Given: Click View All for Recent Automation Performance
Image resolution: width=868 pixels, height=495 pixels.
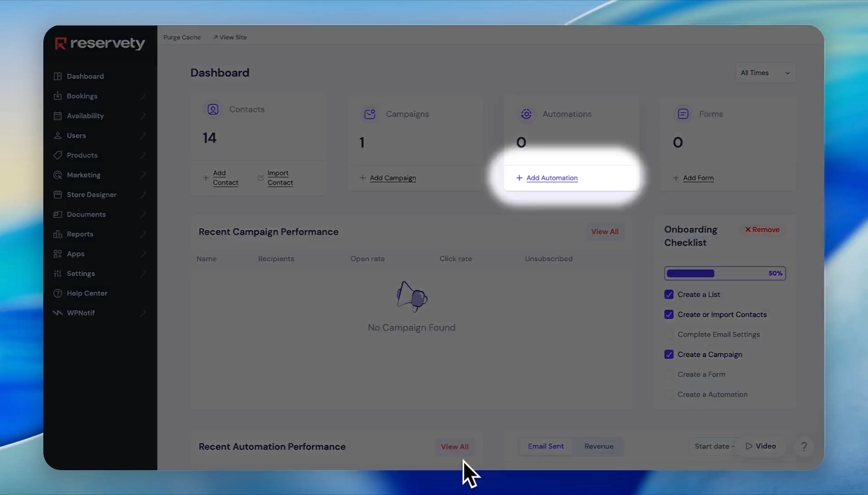Looking at the screenshot, I should click(x=455, y=446).
